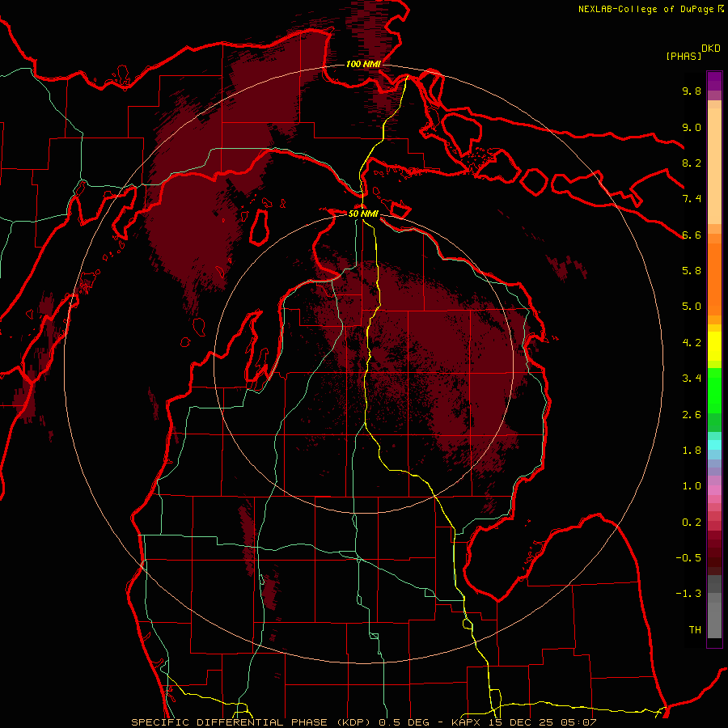Click the TH threshold label
This screenshot has width=728, height=728.
tap(695, 630)
